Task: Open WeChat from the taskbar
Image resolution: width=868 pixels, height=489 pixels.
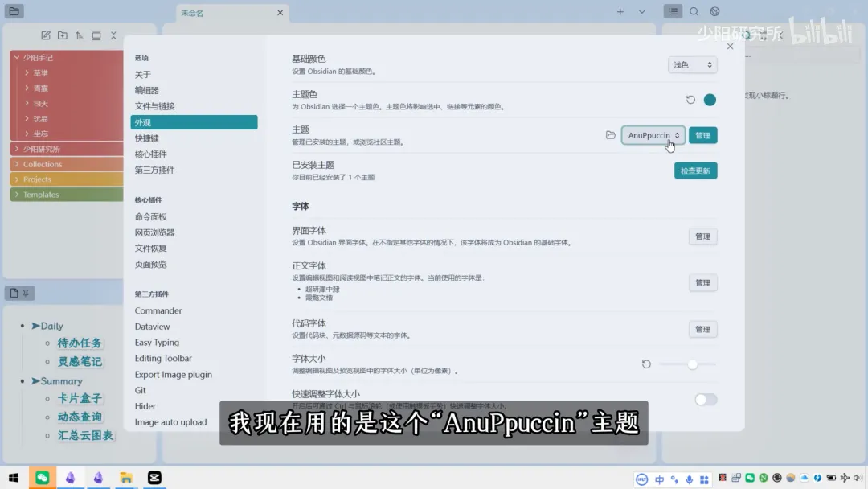Action: 42,477
